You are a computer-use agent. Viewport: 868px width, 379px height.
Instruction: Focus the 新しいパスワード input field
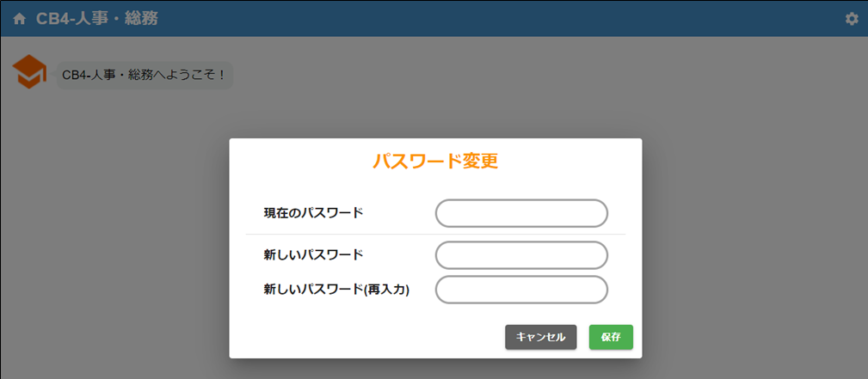tap(521, 255)
